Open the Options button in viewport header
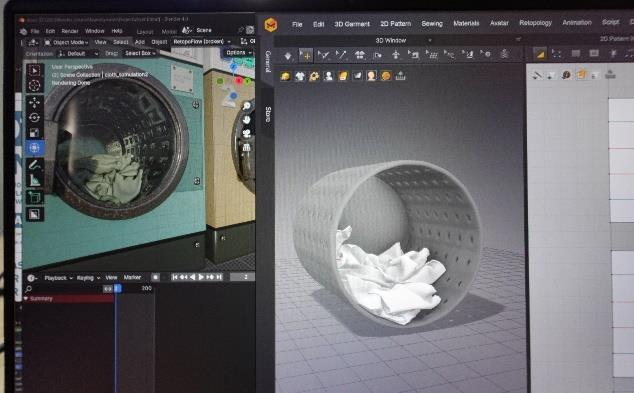This screenshot has height=393, width=634. [238, 53]
